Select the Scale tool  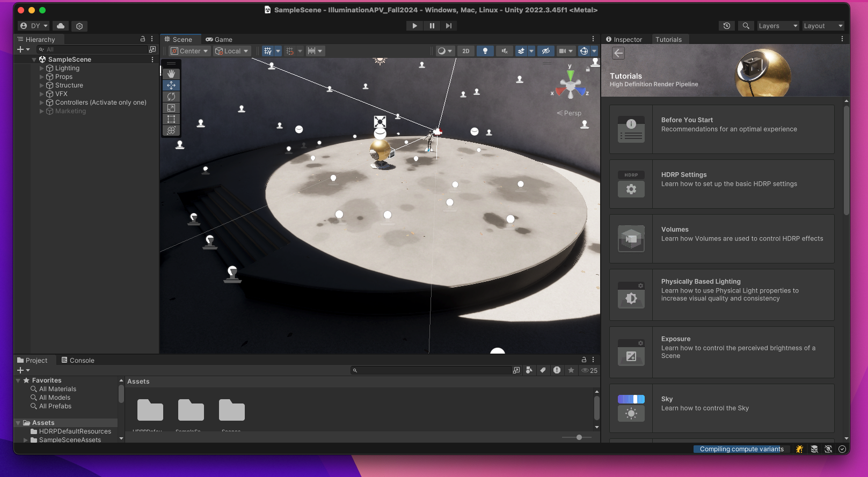click(x=171, y=108)
